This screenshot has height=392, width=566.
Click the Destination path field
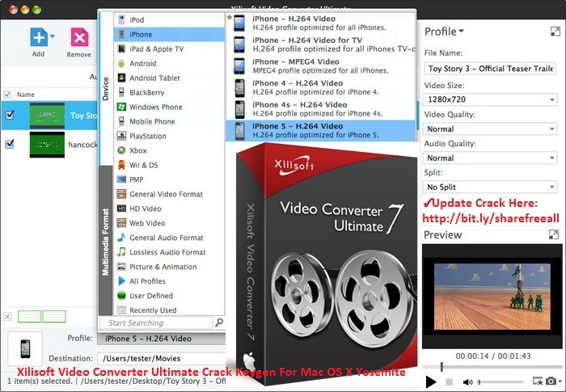tap(162, 358)
